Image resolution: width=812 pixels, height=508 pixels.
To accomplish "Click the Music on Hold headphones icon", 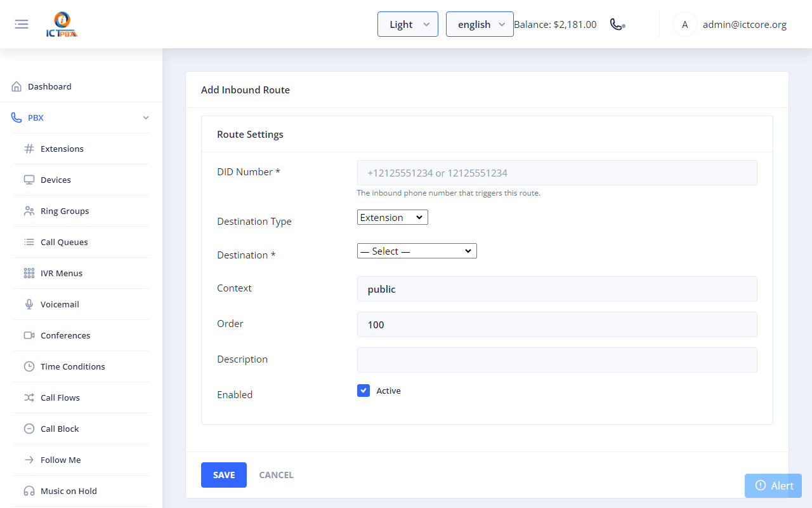I will (x=29, y=491).
